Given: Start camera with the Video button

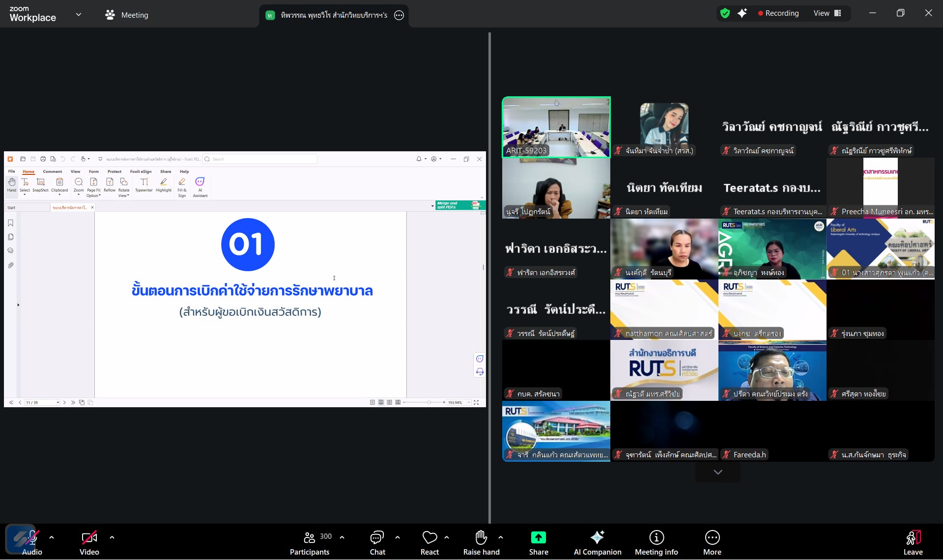Looking at the screenshot, I should coord(89,542).
